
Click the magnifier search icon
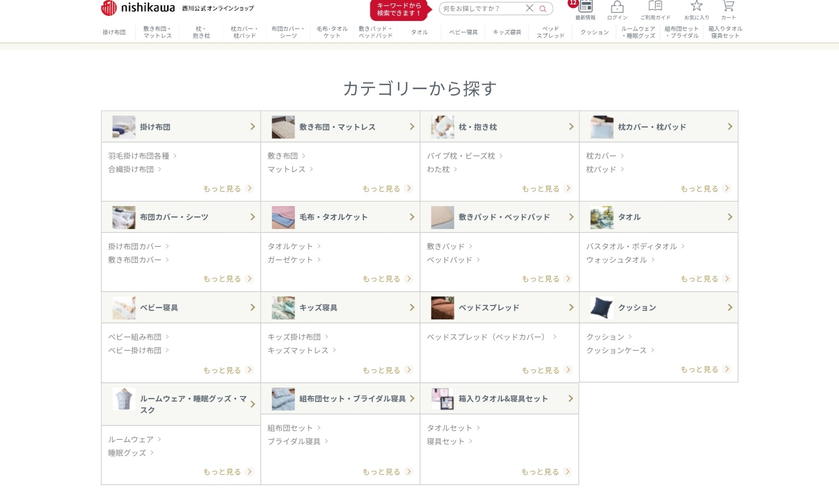[x=543, y=8]
